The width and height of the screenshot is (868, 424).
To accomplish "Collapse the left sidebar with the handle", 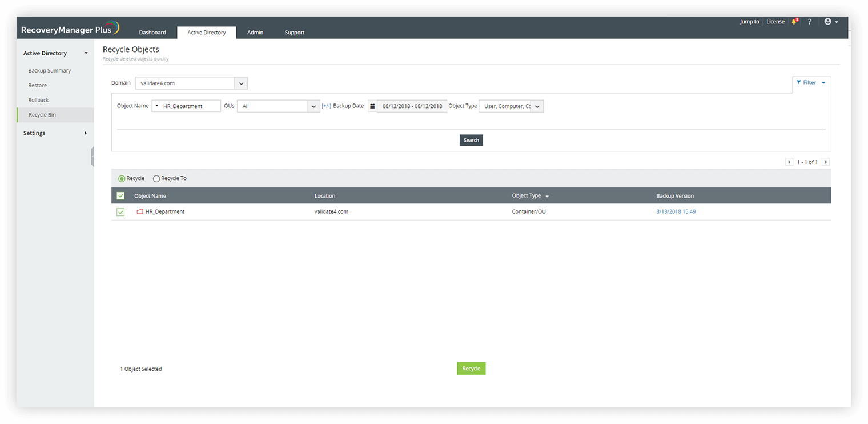I will 92,157.
